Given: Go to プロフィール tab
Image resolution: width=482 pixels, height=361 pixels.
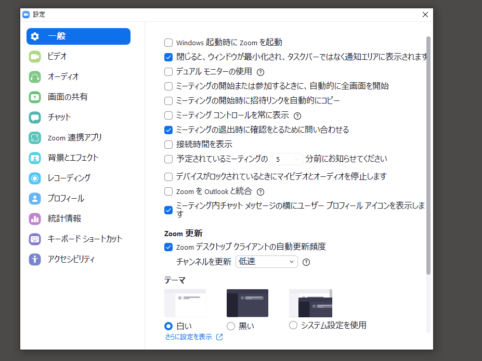Looking at the screenshot, I should 78,199.
